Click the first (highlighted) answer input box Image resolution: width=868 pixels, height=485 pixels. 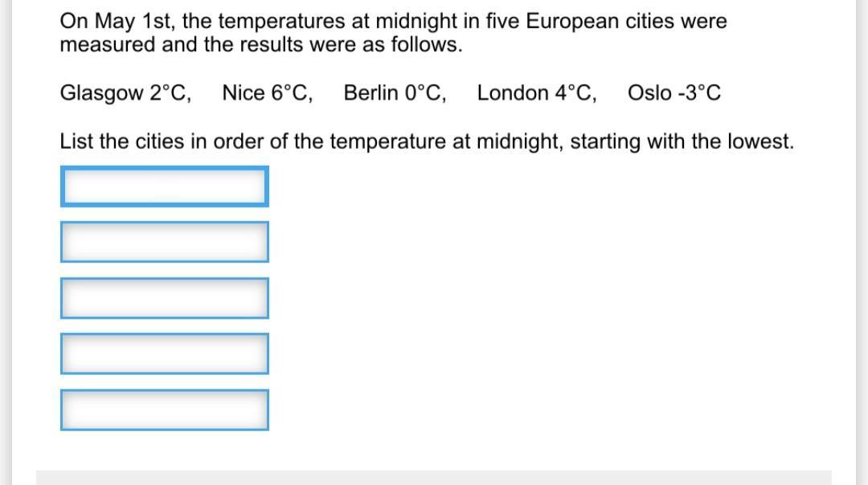(165, 187)
